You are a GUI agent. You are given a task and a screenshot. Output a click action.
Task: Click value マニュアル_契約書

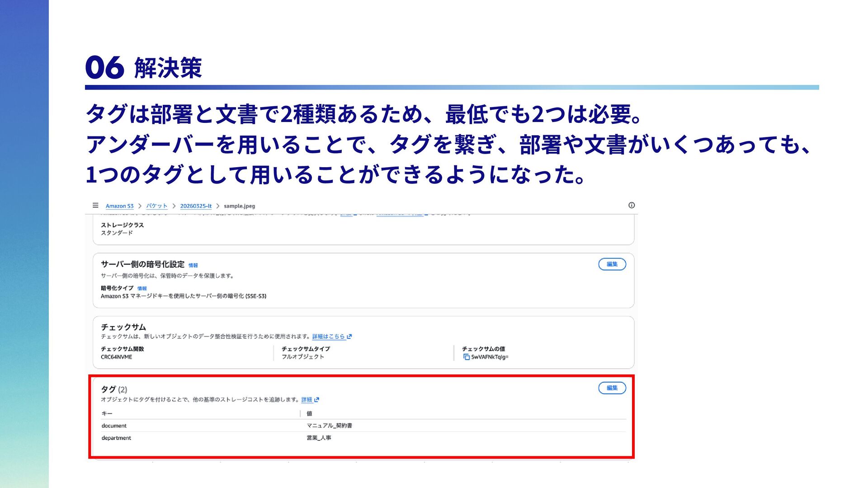coord(329,426)
